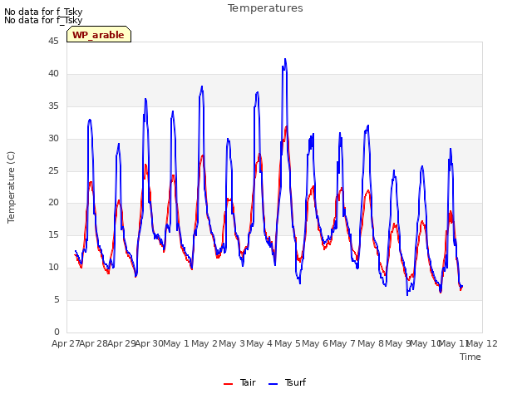Image resolution: width=532 pixels, height=399 pixels.
Task: Toggle the Tair legend entry
Action: click(x=239, y=382)
